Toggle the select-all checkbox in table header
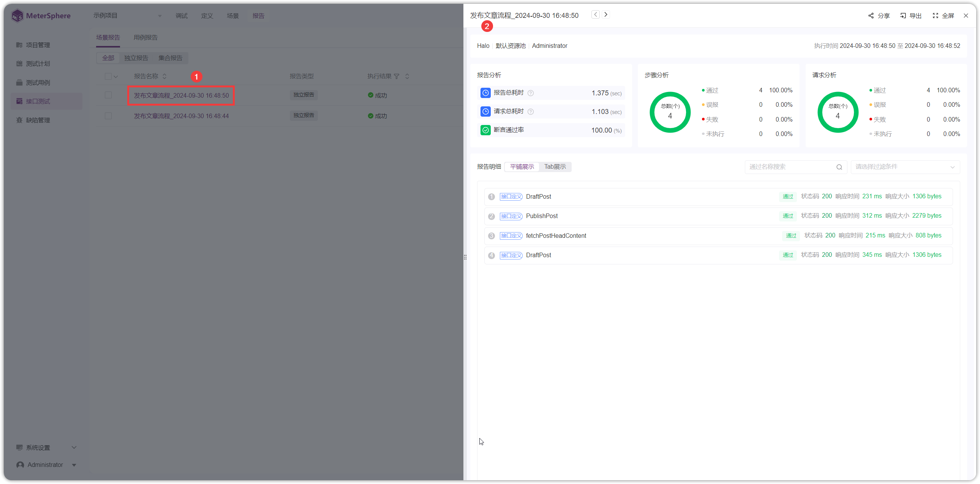Screen dimensions: 980x484 coord(108,76)
